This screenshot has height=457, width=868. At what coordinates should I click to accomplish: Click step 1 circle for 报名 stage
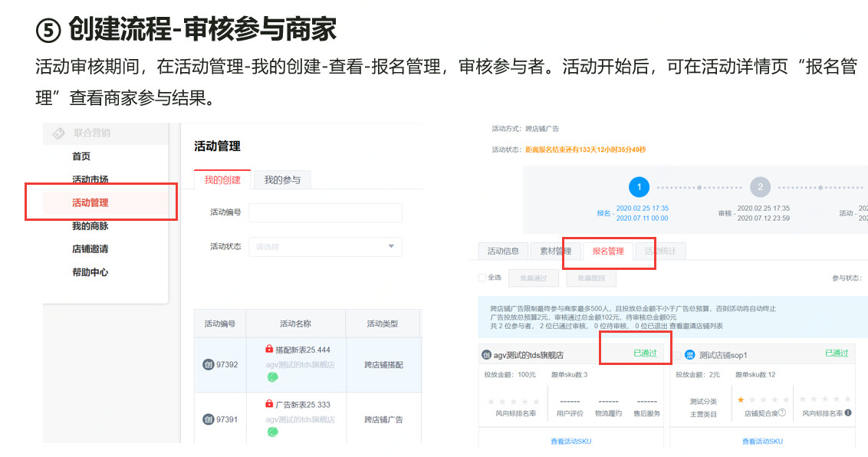pos(639,187)
